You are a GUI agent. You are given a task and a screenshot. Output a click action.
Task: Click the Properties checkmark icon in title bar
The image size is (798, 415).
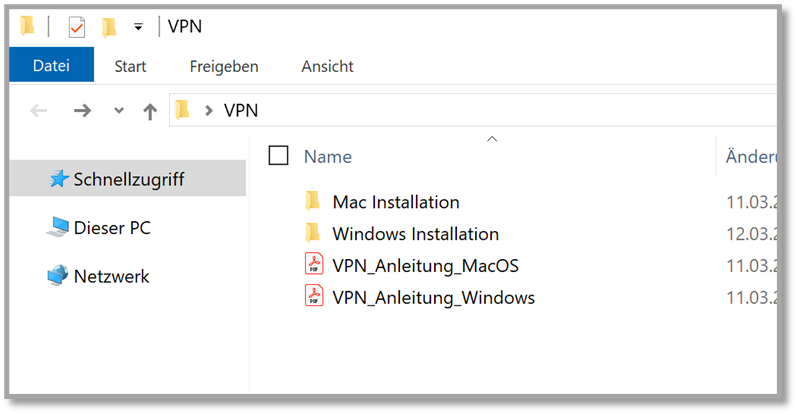point(77,27)
